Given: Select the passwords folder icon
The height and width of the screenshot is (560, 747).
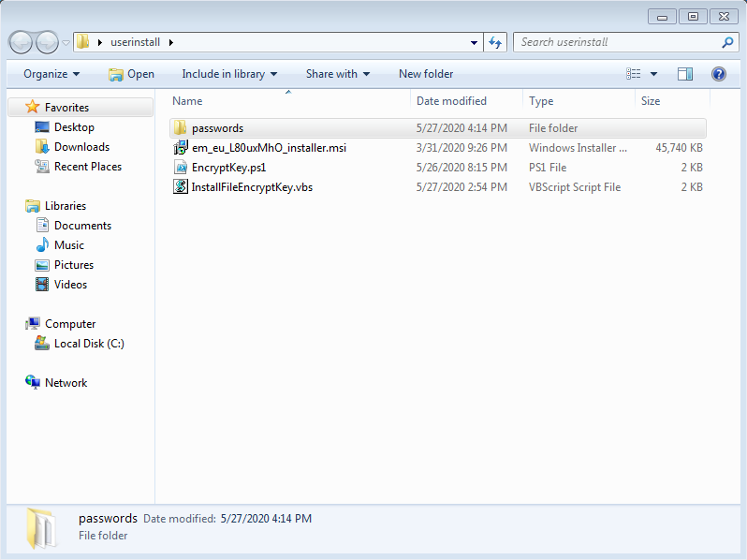Looking at the screenshot, I should tap(180, 127).
